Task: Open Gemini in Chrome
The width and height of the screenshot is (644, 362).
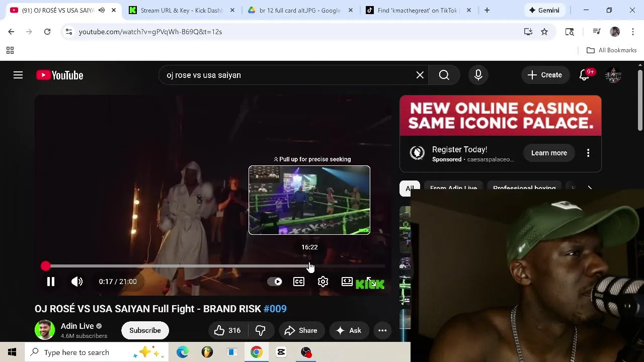Action: coord(544,10)
